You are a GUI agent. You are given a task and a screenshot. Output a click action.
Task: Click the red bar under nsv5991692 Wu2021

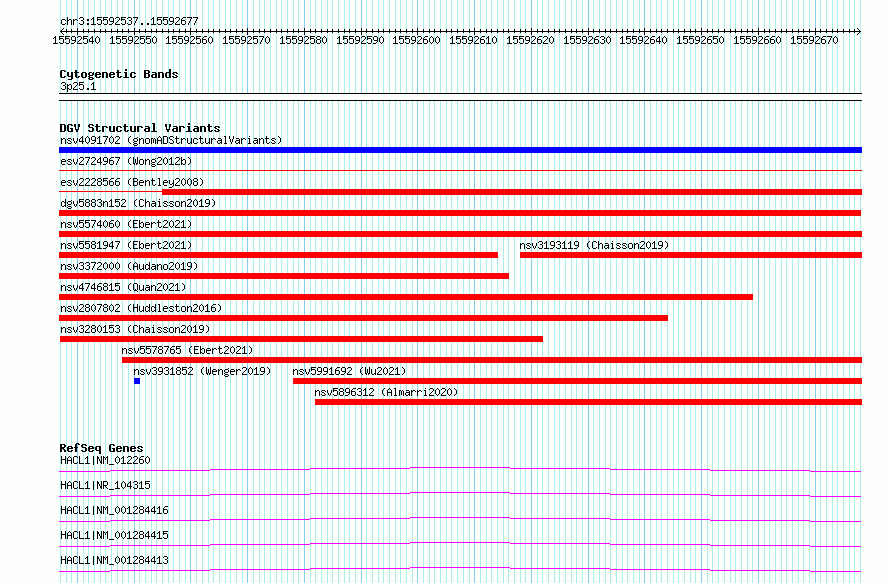coord(577,381)
